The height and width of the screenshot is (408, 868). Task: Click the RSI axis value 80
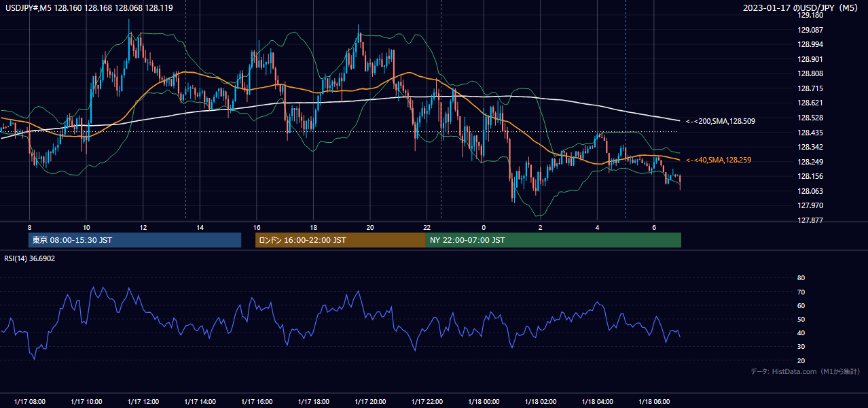[801, 278]
